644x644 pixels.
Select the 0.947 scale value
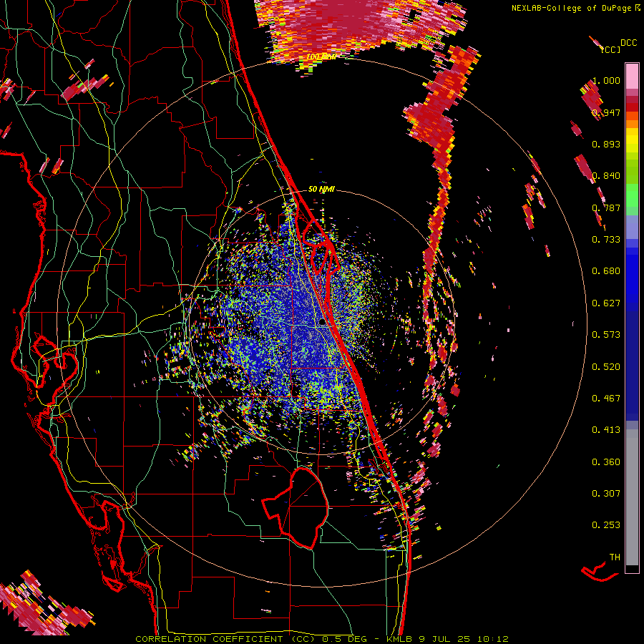pyautogui.click(x=606, y=112)
